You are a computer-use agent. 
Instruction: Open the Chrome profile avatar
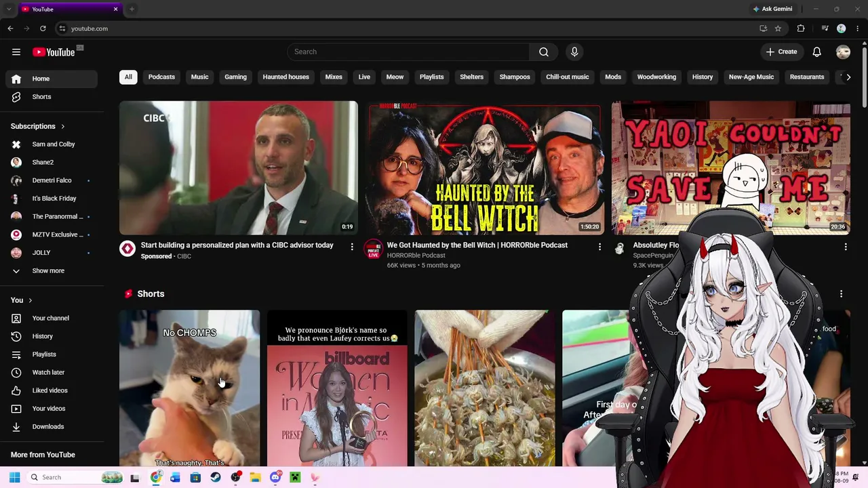(842, 28)
